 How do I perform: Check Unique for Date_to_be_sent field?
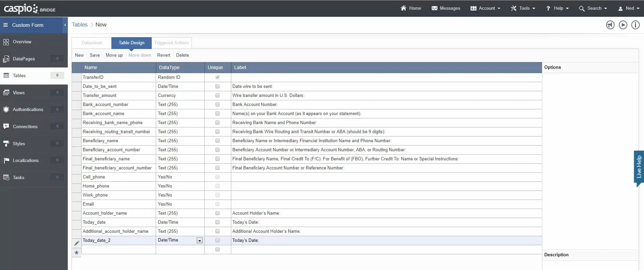coord(217,87)
